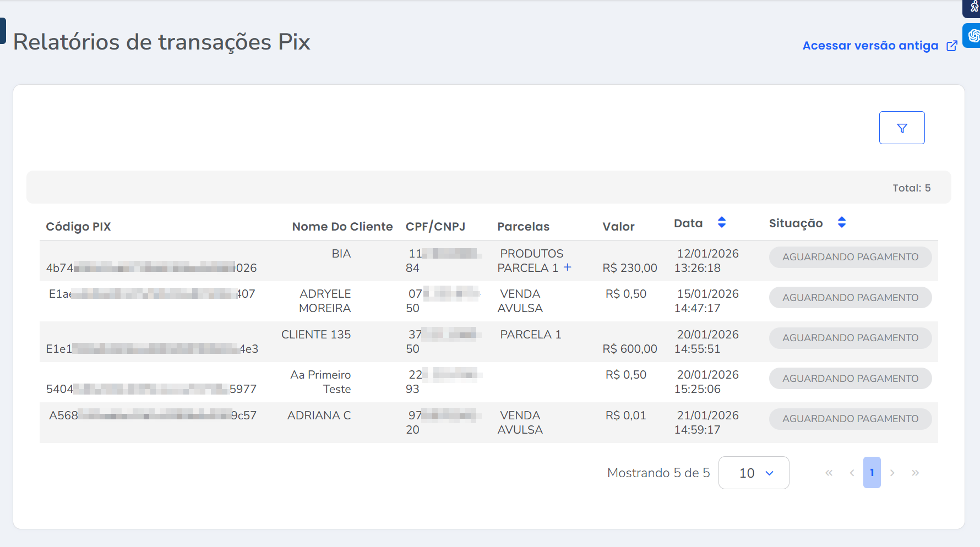Click status badge for CLIENTE 135 row

(x=850, y=338)
